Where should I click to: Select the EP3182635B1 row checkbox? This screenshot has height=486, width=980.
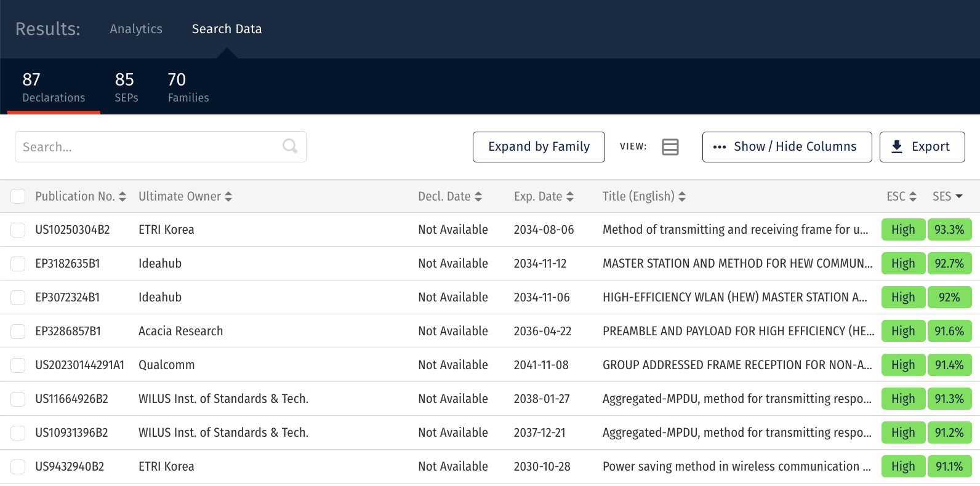18,264
